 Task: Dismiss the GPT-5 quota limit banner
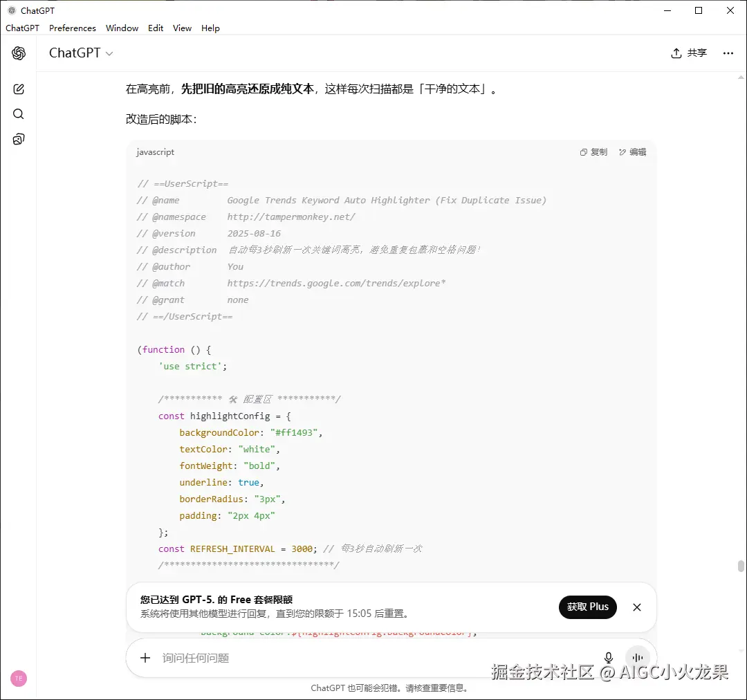636,607
